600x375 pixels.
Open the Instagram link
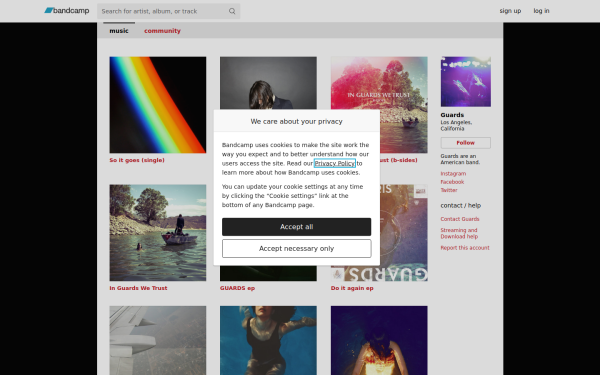pyautogui.click(x=453, y=173)
